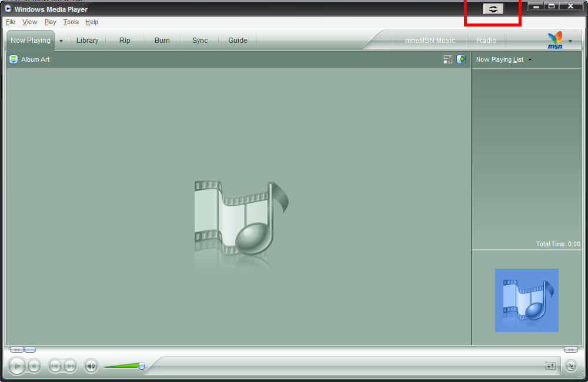Viewport: 588px width, 382px height.
Task: Skip to next track button
Action: 70,366
